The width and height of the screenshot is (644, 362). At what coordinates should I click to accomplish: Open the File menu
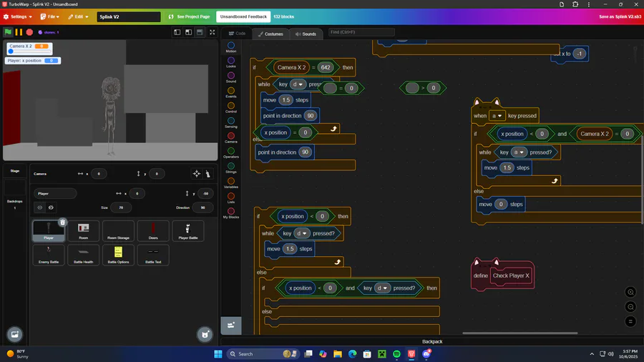coord(49,17)
